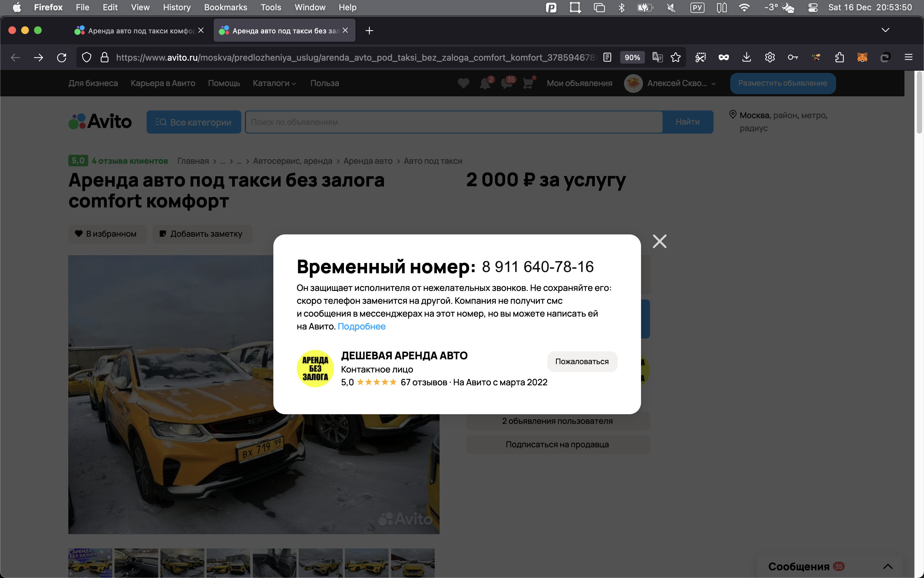Open the shopping cart icon
The height and width of the screenshot is (578, 924).
(528, 83)
